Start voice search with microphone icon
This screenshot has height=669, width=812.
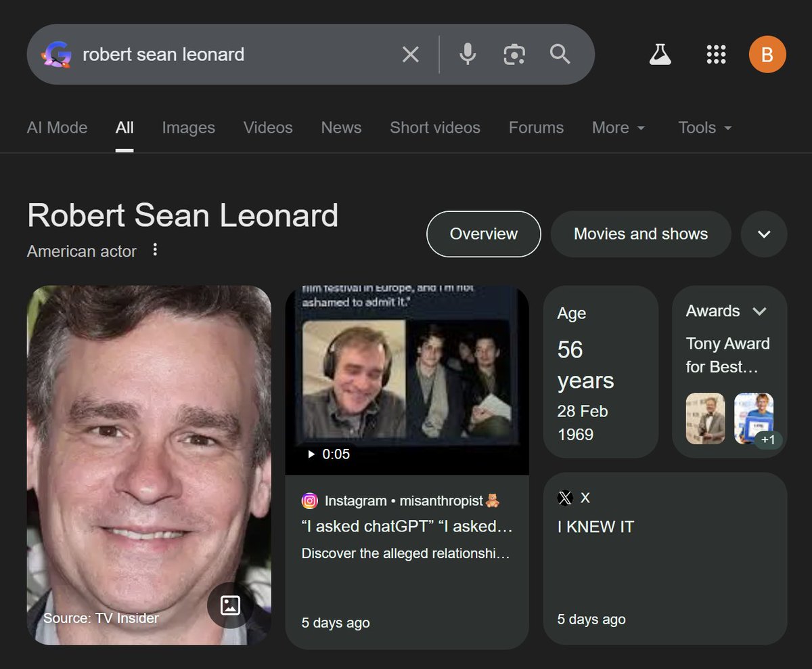pyautogui.click(x=468, y=54)
